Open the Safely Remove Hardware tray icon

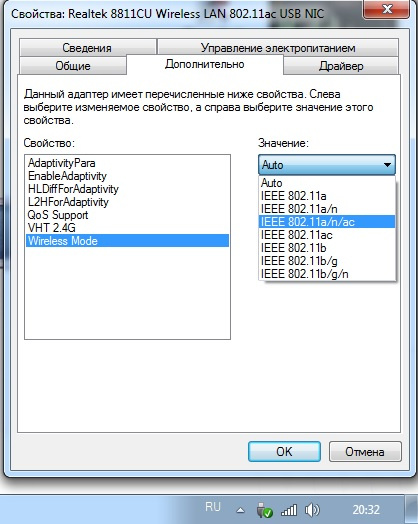click(x=265, y=510)
